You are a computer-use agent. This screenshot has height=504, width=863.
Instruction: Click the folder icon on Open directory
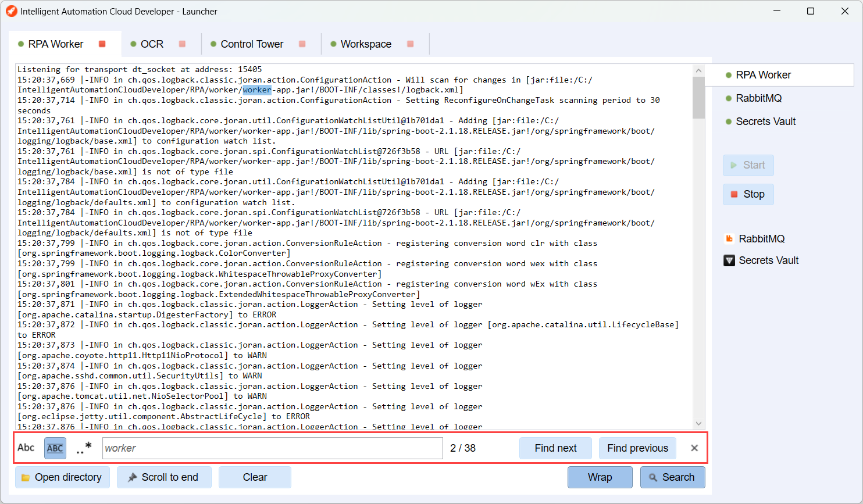click(x=26, y=478)
